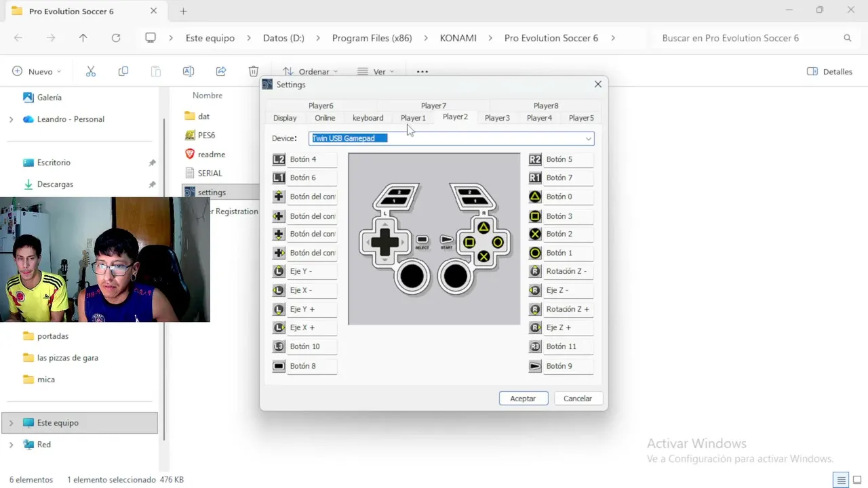The image size is (868, 488).
Task: Click the left stick up icon beside Eje Y -
Action: [x=279, y=271]
